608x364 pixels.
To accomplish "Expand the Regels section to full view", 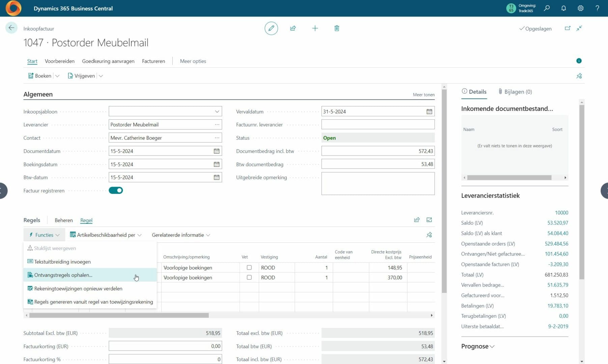I will point(429,220).
